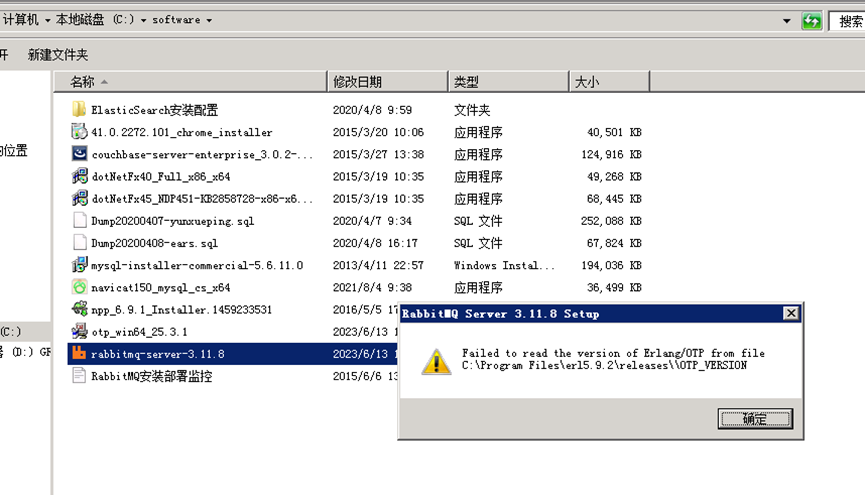Sort by the 大小 column header

click(610, 82)
